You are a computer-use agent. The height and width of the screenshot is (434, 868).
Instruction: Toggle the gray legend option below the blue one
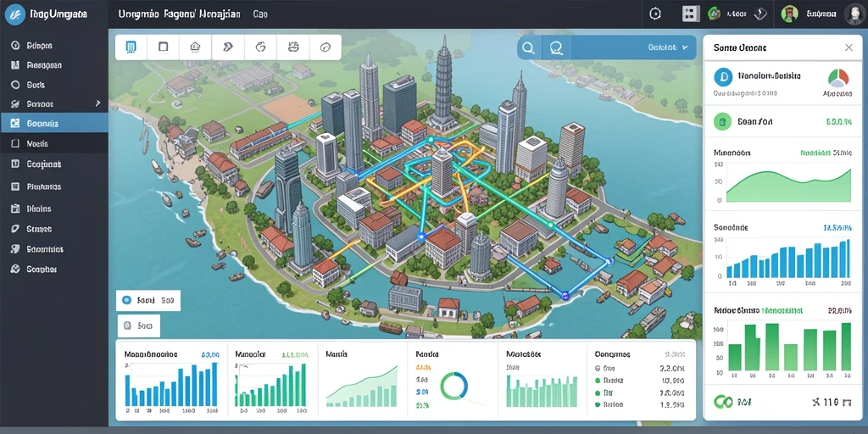(x=127, y=326)
